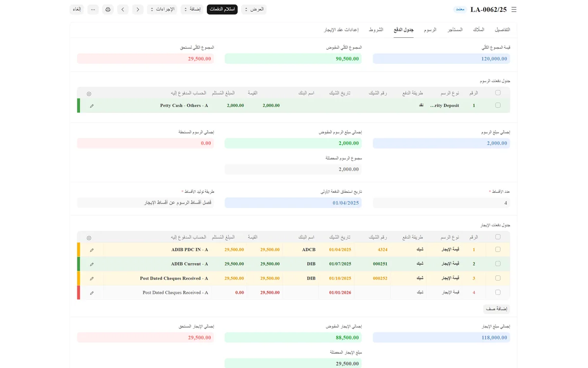Click the pencil icon on the 01/01/2026 row
Screen dimensions: 588x368
pyautogui.click(x=92, y=292)
